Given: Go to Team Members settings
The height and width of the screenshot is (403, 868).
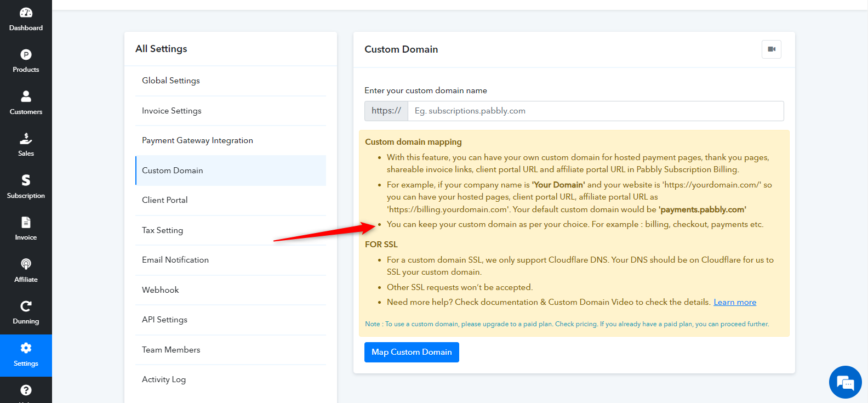Looking at the screenshot, I should (x=231, y=350).
